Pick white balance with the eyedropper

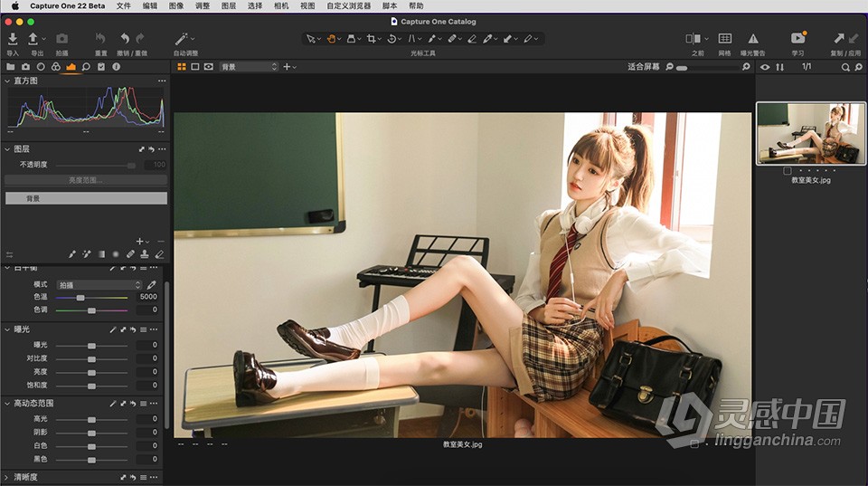[x=151, y=285]
